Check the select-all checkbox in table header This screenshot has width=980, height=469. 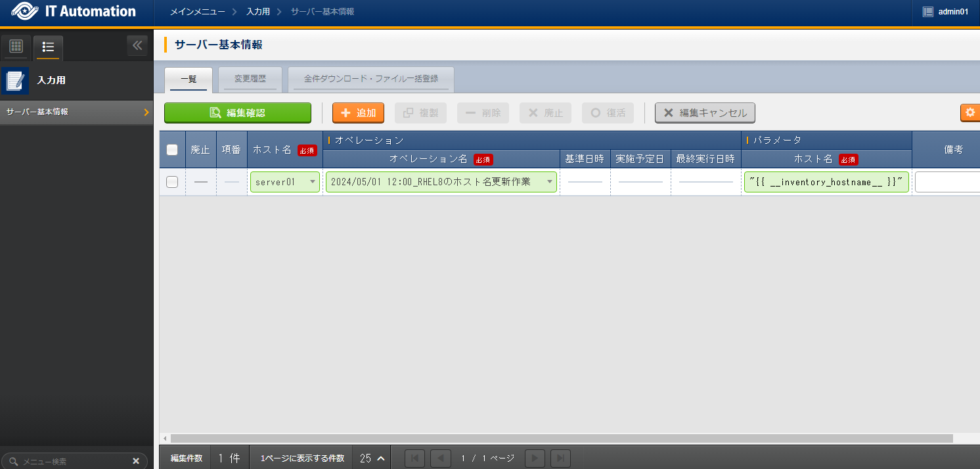pos(171,149)
